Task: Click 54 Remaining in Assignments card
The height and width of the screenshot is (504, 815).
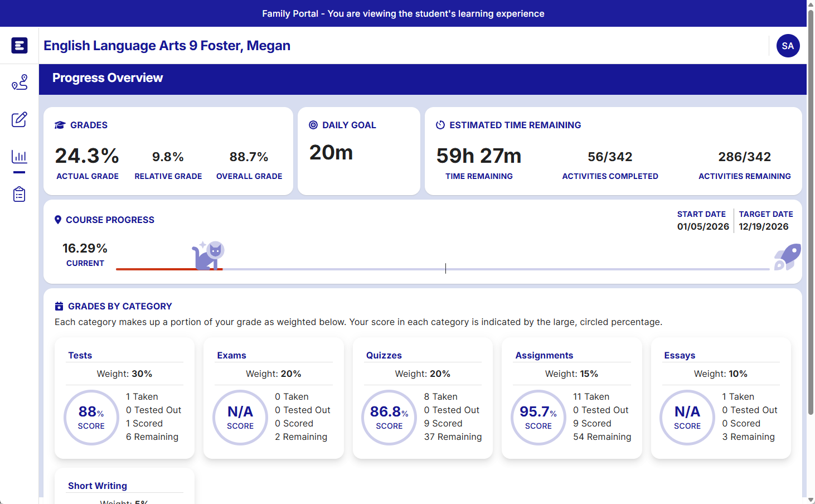Action: click(602, 437)
